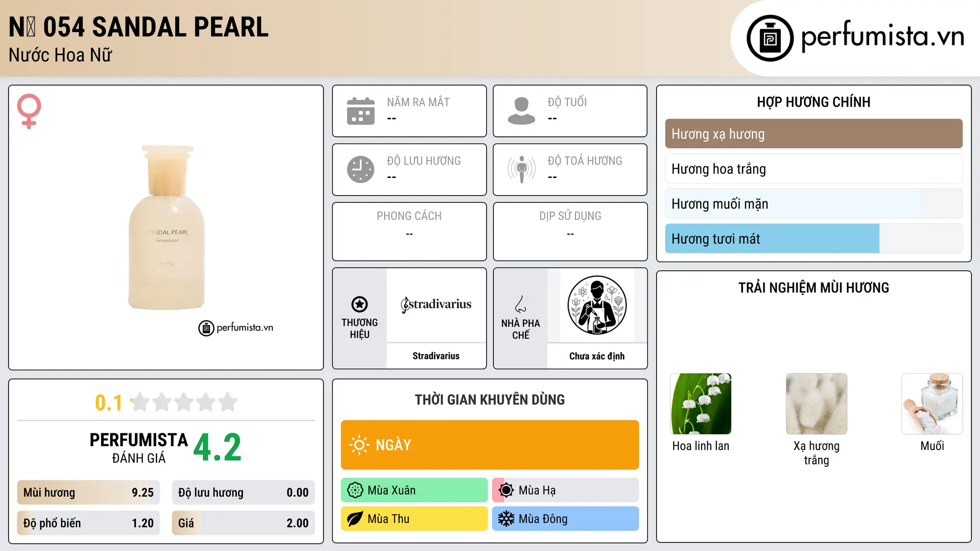Click the star rating row beside 0.1
The width and height of the screenshot is (980, 551).
[184, 402]
